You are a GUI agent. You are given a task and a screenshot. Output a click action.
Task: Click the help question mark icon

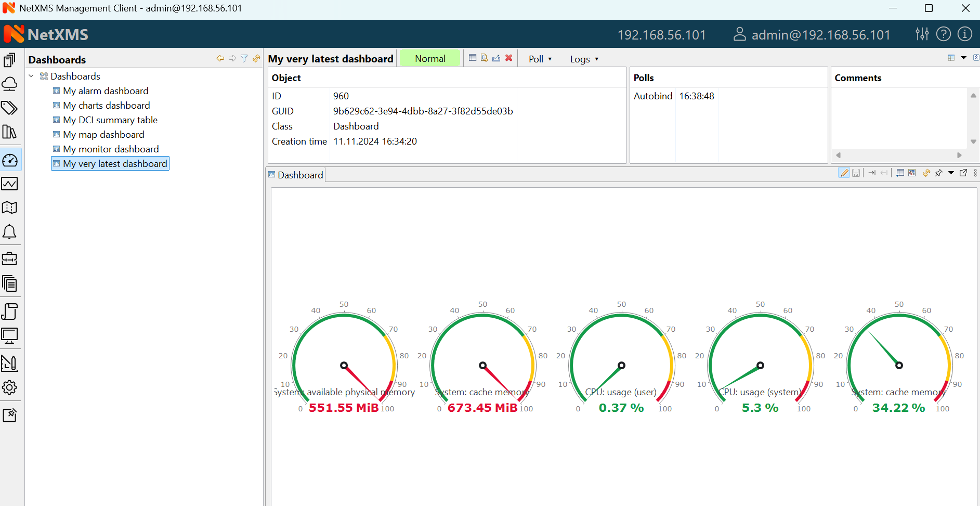pyautogui.click(x=943, y=34)
